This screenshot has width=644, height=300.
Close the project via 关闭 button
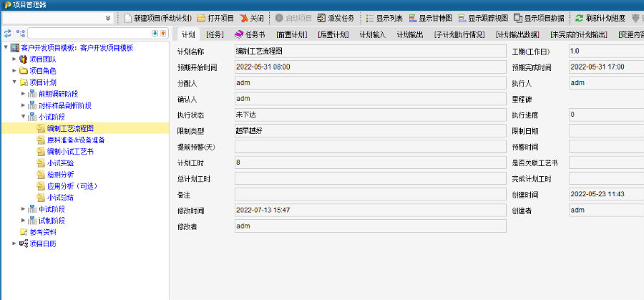(x=252, y=18)
